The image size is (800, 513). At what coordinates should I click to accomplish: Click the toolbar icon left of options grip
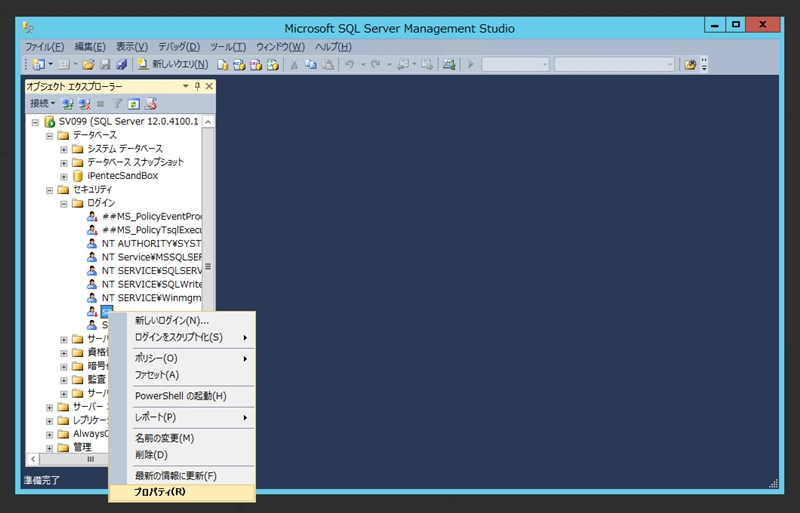pyautogui.click(x=690, y=64)
